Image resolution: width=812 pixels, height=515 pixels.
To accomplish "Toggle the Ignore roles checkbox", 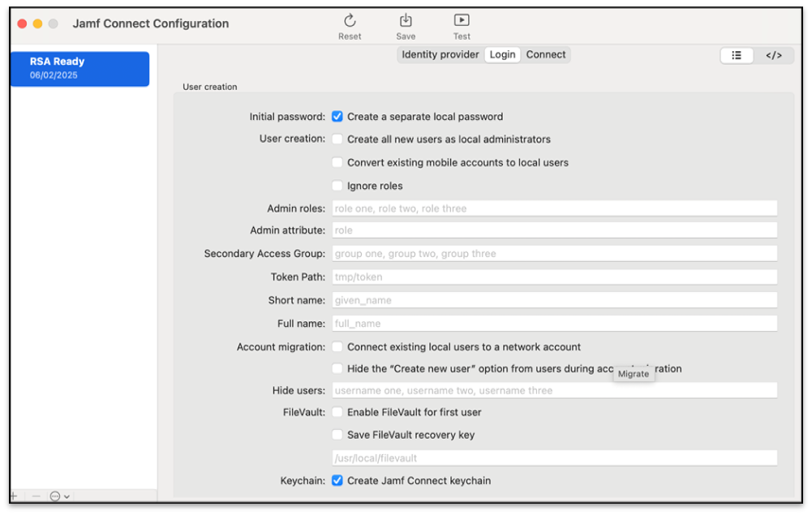I will (337, 186).
